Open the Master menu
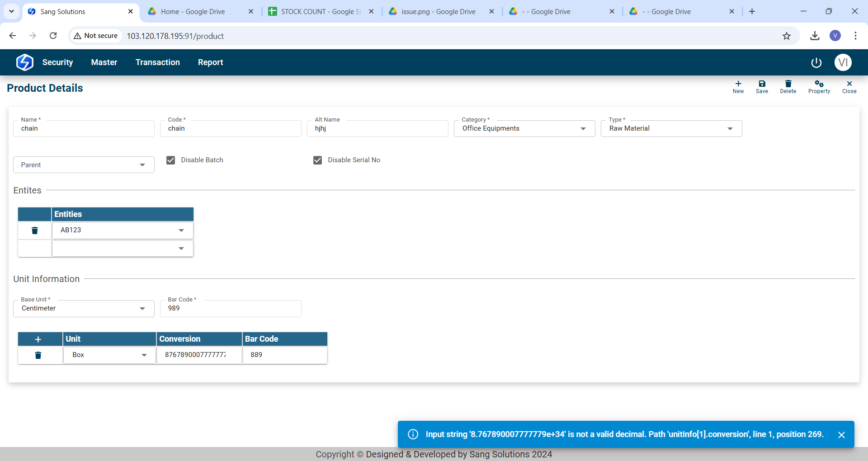The image size is (868, 461). (x=104, y=62)
